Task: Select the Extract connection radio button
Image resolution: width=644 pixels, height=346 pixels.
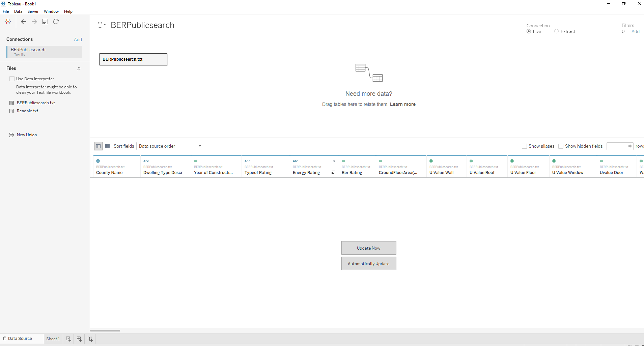Action: tap(556, 31)
